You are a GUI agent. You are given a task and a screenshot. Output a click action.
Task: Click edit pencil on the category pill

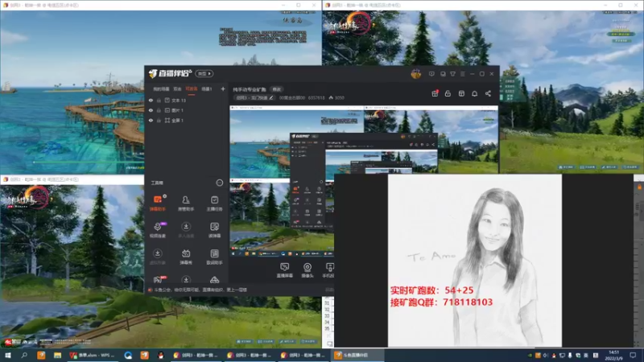pos(271,97)
